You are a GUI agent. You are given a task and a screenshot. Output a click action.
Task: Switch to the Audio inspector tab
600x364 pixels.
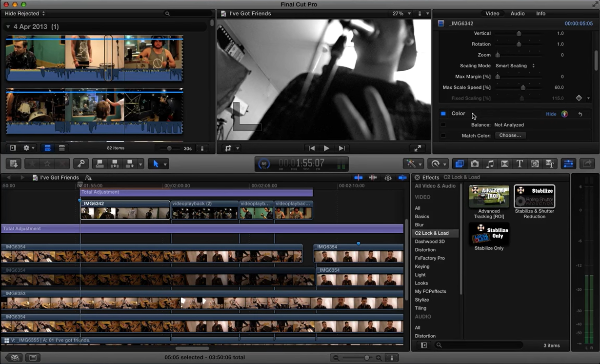518,14
